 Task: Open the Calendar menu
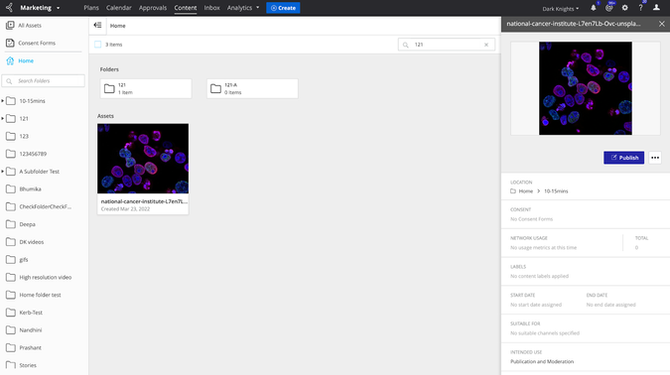pyautogui.click(x=119, y=8)
